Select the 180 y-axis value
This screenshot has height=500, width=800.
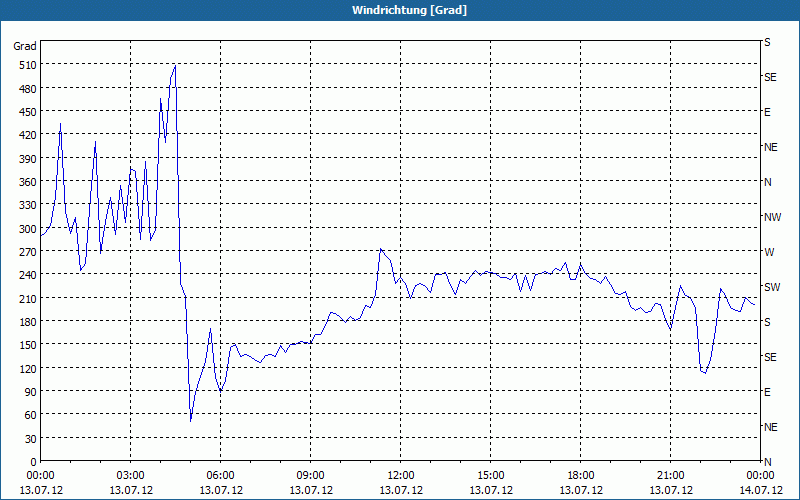pyautogui.click(x=28, y=322)
